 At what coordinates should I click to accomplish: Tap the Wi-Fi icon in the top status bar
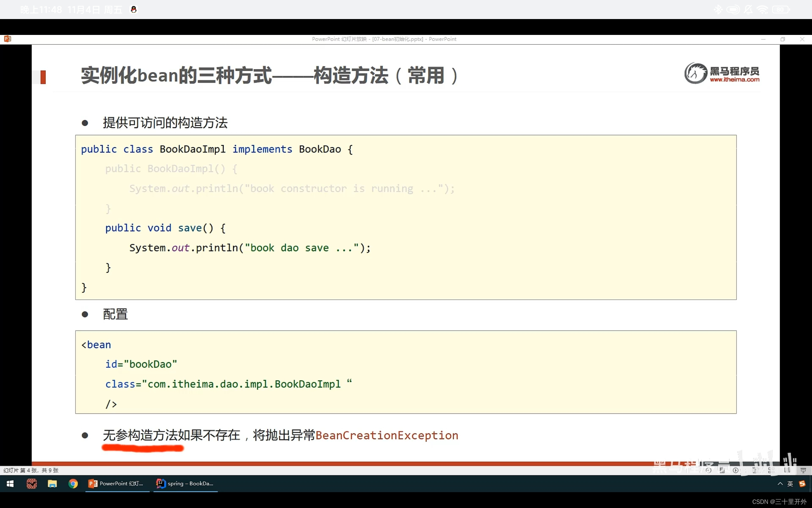(762, 10)
